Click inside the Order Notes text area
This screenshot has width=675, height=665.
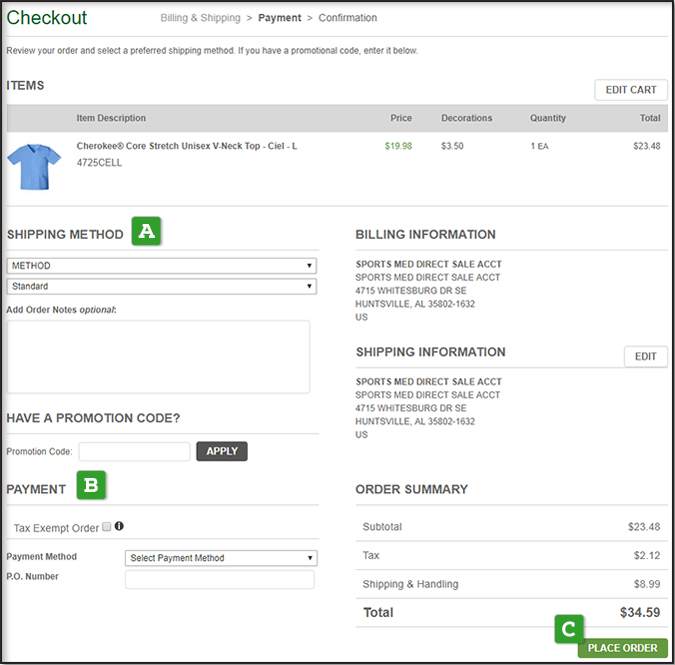coord(158,357)
